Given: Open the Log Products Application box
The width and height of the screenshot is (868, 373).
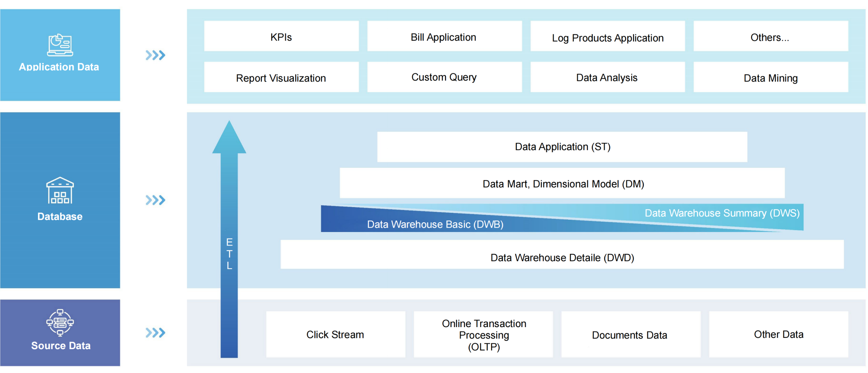Looking at the screenshot, I should 607,37.
